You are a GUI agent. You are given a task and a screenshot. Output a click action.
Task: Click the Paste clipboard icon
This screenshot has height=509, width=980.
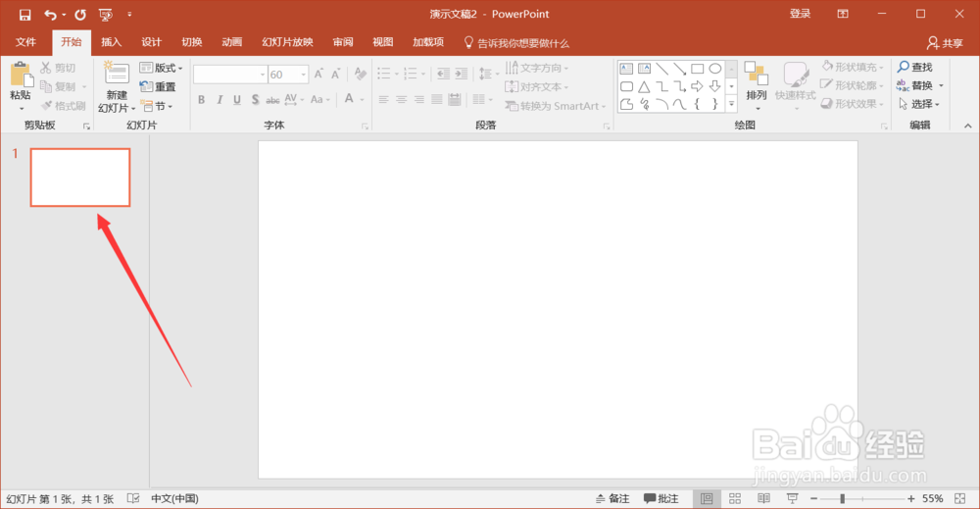click(x=21, y=75)
